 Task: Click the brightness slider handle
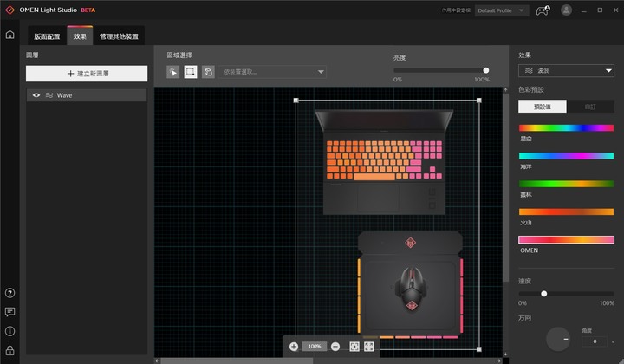[486, 70]
